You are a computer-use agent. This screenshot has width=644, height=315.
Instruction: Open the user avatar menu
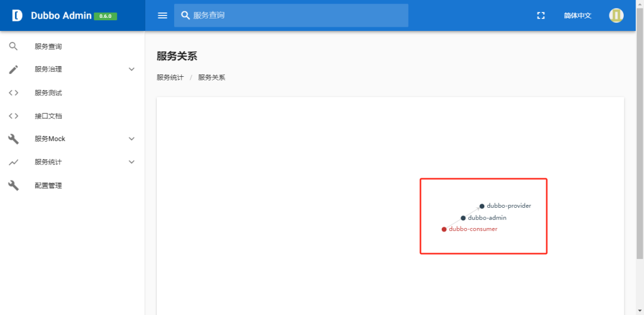coord(616,15)
